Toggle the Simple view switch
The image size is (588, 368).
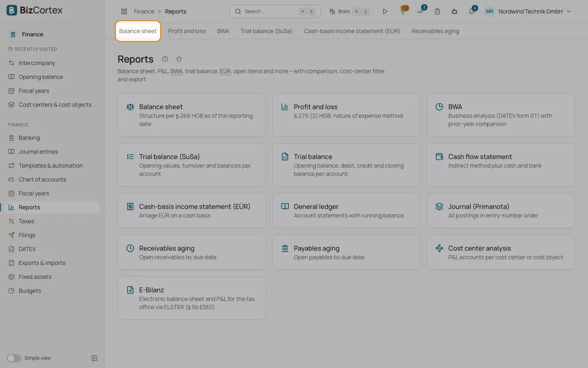pyautogui.click(x=13, y=358)
